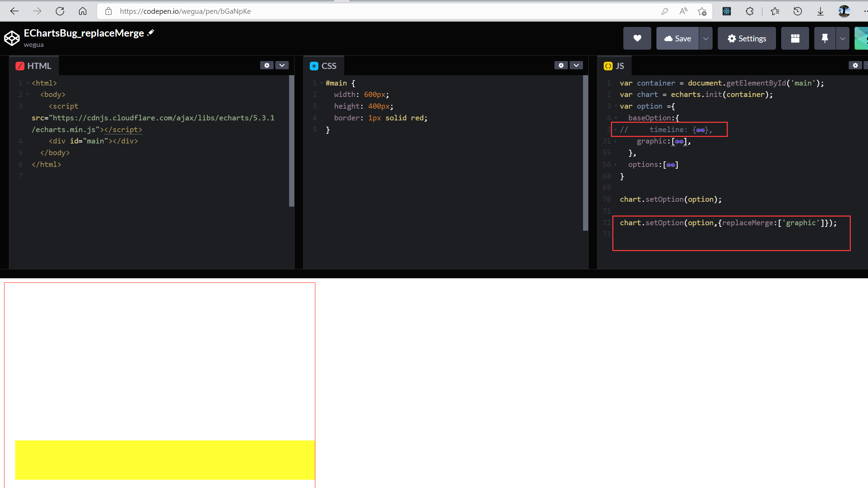Open the JS panel settings gear
The image size is (868, 488).
point(856,65)
